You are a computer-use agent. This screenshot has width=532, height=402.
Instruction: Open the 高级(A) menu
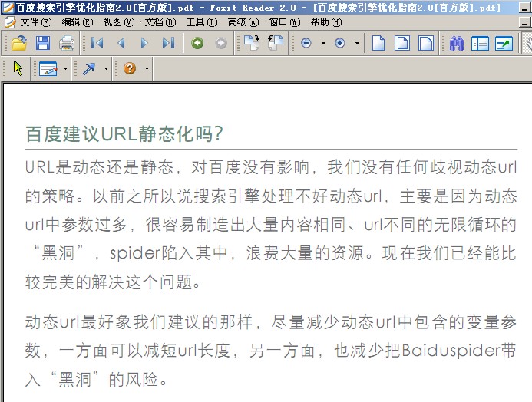click(x=243, y=22)
